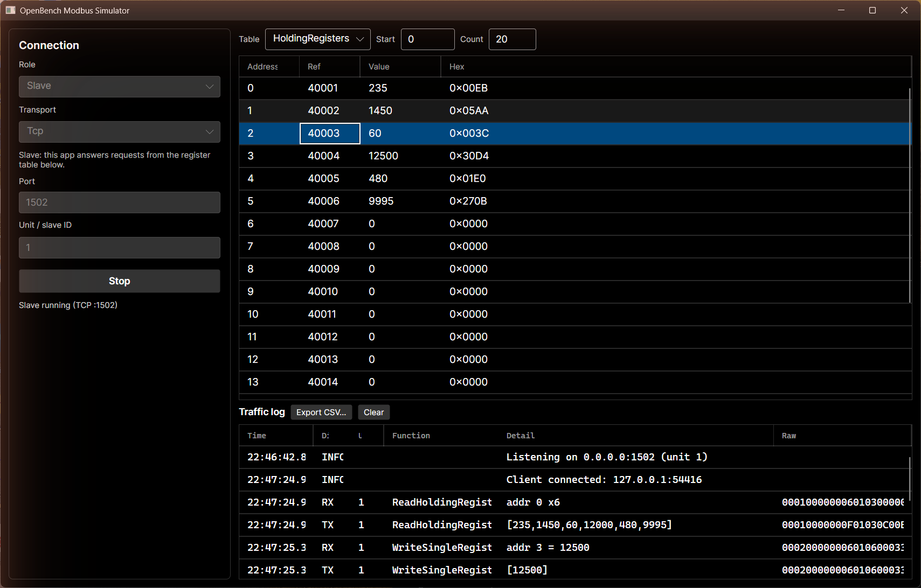Clear the traffic log
Image resolution: width=921 pixels, height=588 pixels.
[x=374, y=412]
